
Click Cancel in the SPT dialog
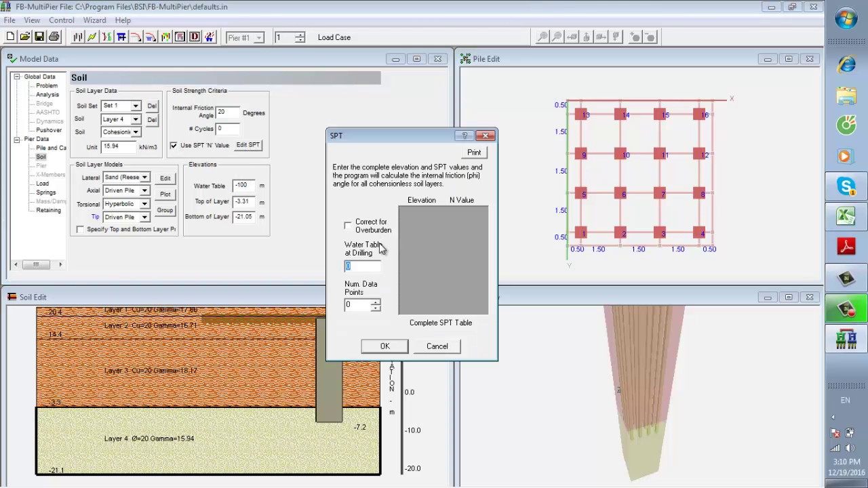coord(437,346)
